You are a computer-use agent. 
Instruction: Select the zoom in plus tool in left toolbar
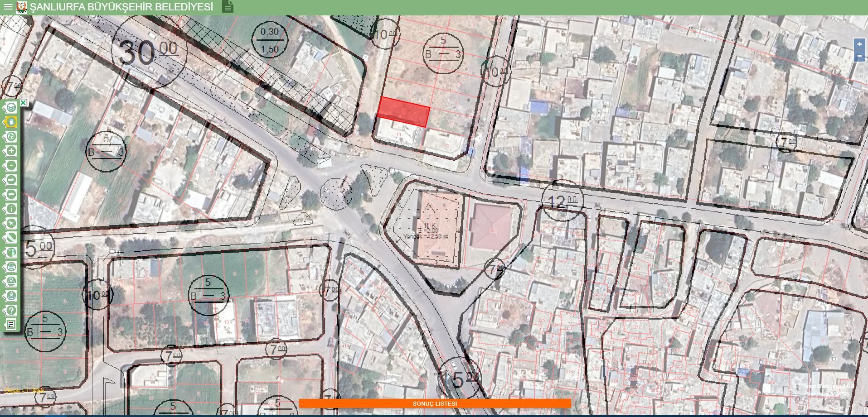tap(11, 151)
